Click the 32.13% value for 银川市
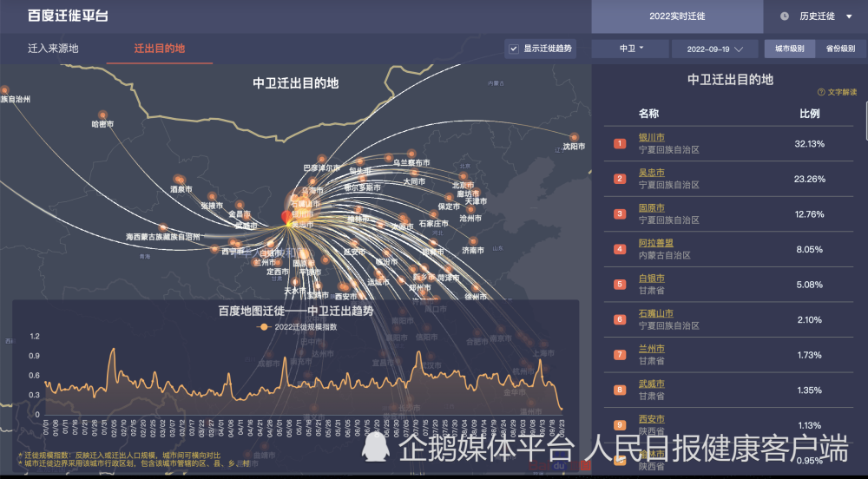 [809, 144]
